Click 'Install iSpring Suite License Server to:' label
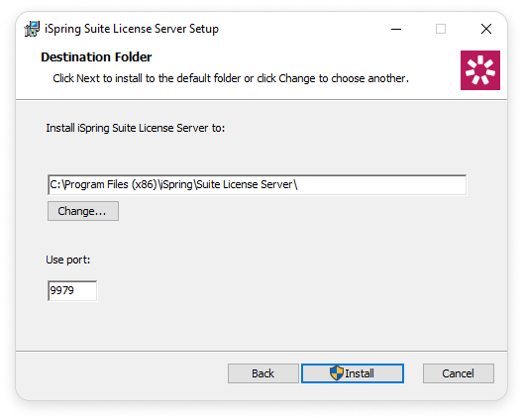The width and height of the screenshot is (523, 420). tap(136, 128)
